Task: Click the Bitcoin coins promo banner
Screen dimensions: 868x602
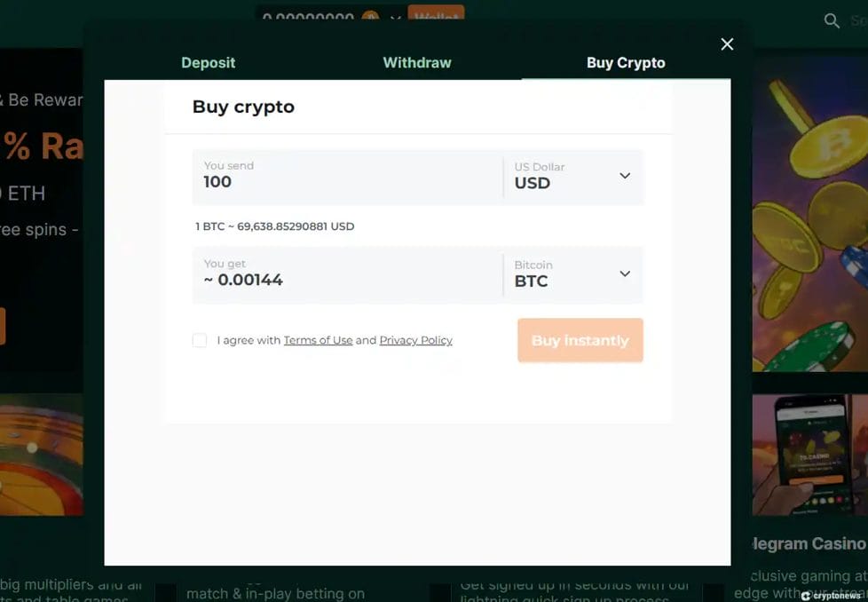Action: [809, 222]
